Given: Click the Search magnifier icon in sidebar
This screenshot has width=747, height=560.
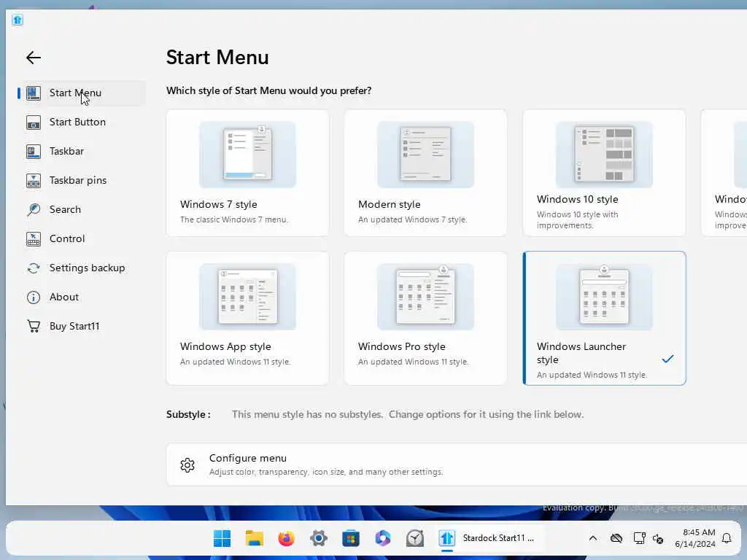Looking at the screenshot, I should [x=34, y=209].
